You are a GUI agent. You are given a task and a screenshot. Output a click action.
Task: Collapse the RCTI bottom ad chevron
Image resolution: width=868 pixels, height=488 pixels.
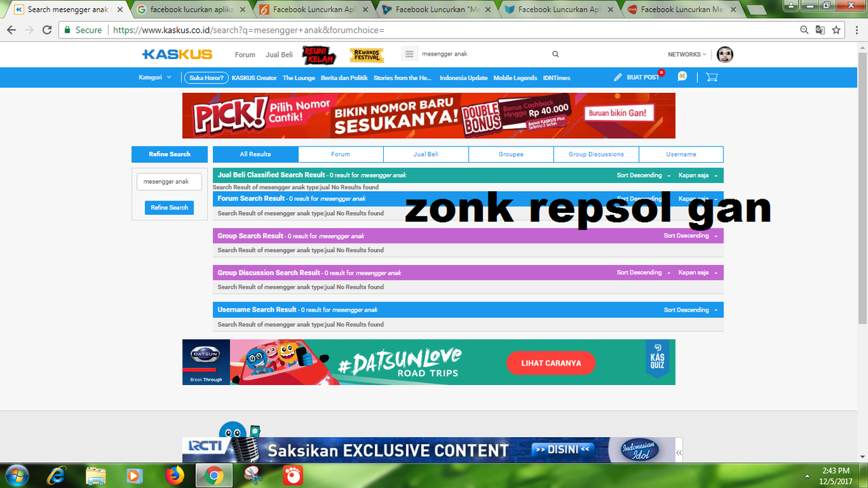click(679, 451)
